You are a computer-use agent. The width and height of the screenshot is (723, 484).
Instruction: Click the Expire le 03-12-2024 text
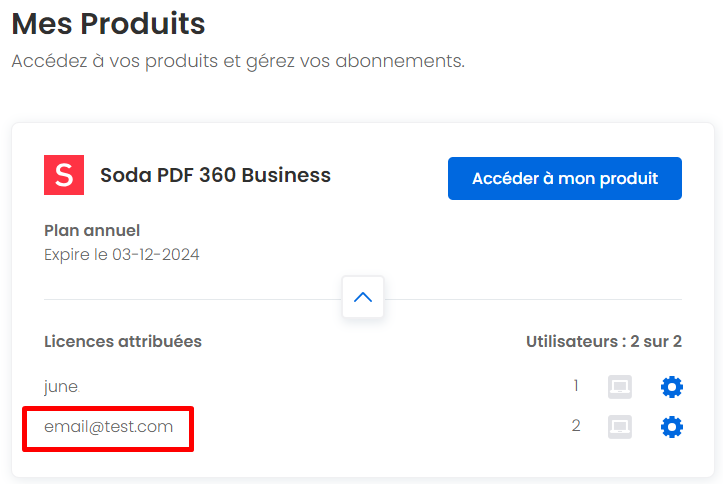[x=122, y=254]
